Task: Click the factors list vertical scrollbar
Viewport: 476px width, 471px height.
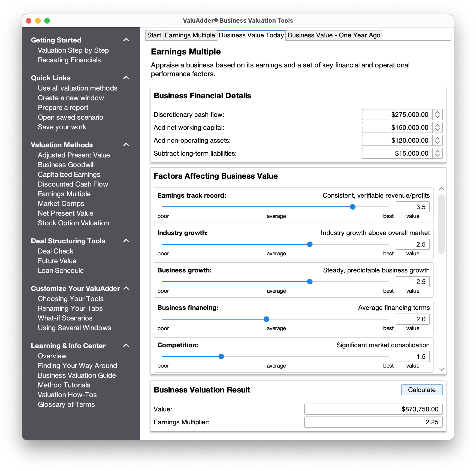Action: point(441,224)
